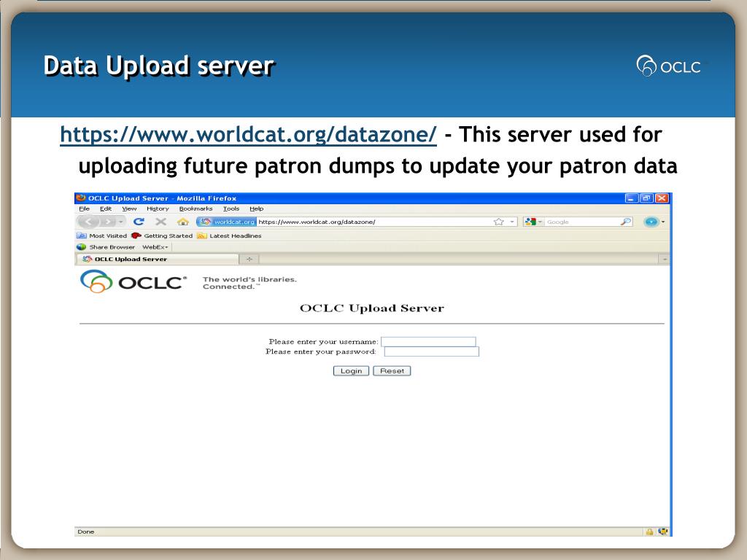Image resolution: width=747 pixels, height=560 pixels.
Task: Open Latest Headlines feed bookmark
Action: click(229, 236)
